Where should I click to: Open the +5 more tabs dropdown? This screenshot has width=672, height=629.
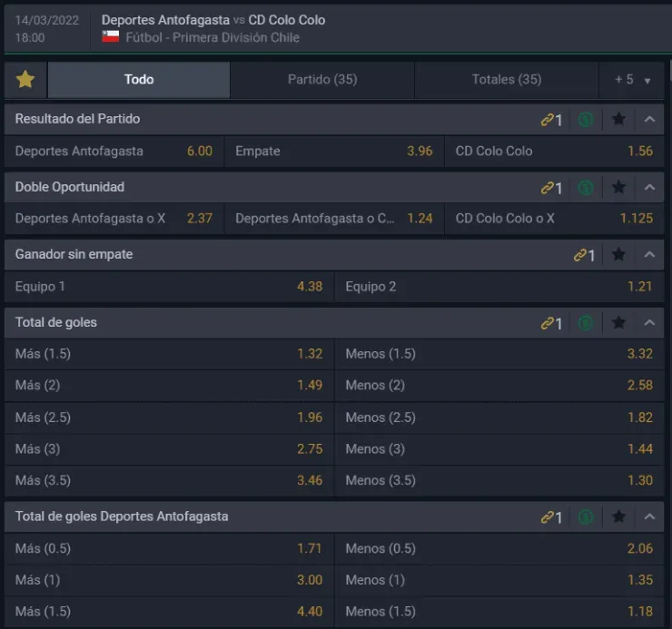pyautogui.click(x=632, y=80)
